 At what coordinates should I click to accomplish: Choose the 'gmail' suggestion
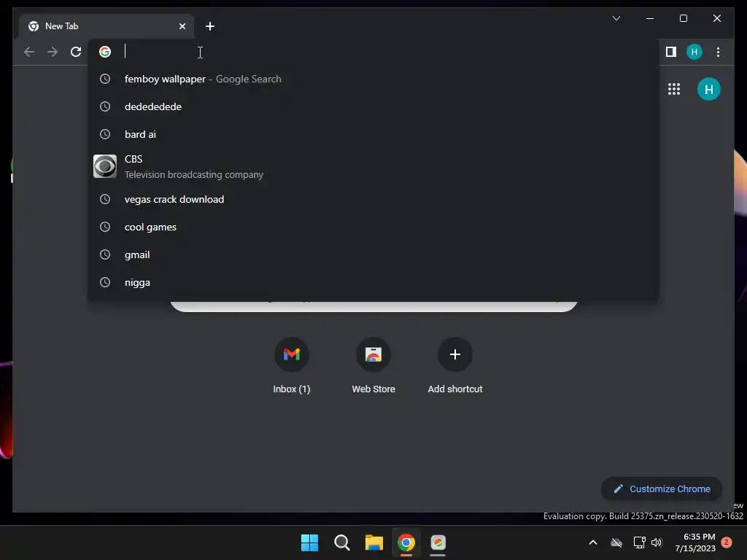[x=373, y=254]
